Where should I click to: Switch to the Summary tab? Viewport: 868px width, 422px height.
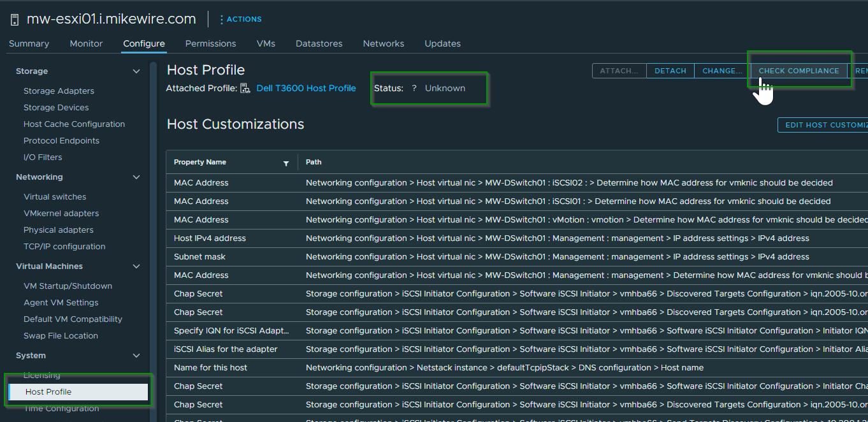pos(29,43)
